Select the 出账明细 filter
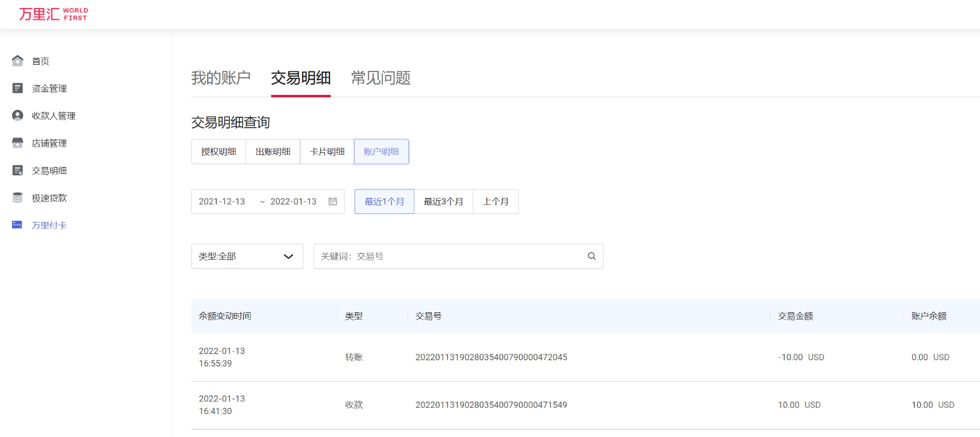The image size is (980, 437). click(273, 152)
